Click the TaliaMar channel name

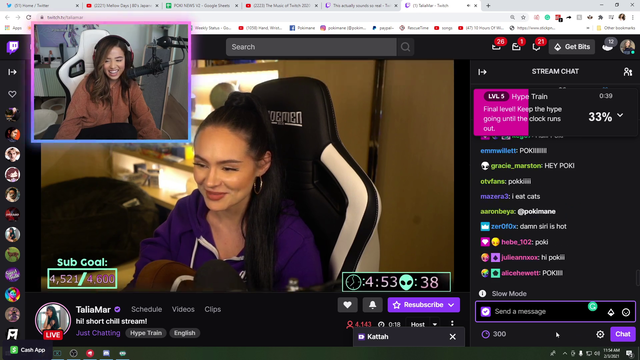click(93, 309)
